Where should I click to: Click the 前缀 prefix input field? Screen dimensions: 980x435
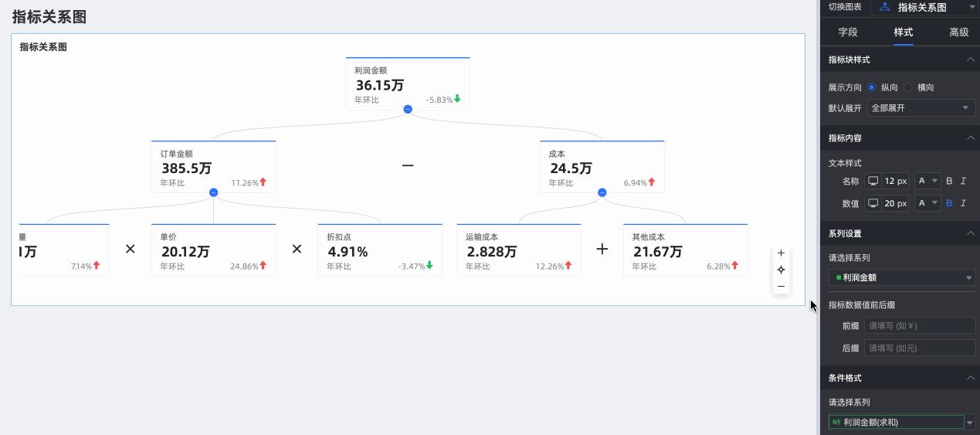920,326
